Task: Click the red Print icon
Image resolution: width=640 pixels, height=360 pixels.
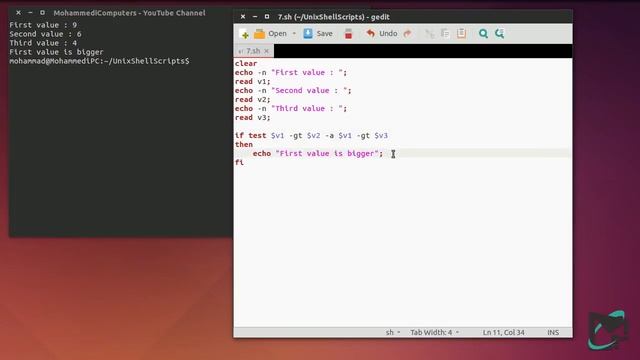Action: [x=348, y=34]
